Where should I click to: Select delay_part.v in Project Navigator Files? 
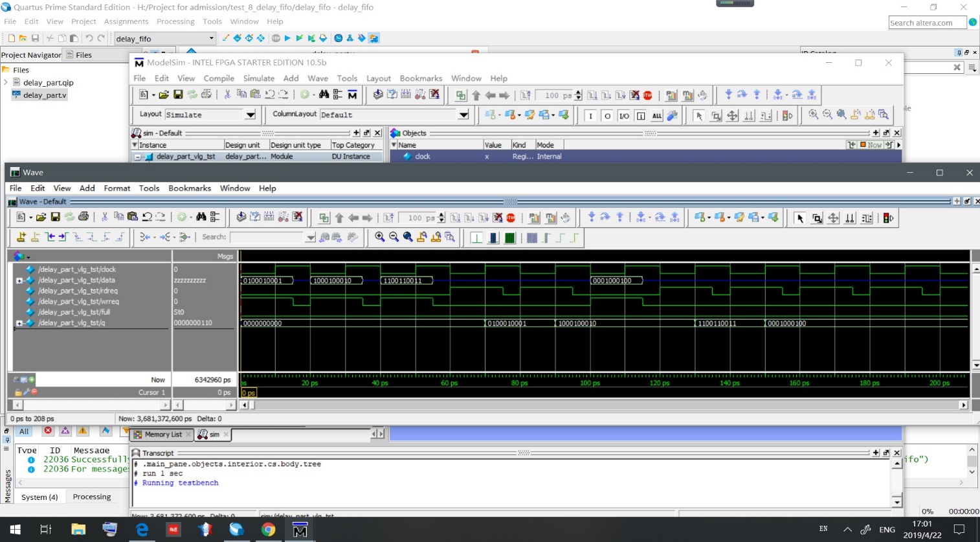(x=44, y=95)
